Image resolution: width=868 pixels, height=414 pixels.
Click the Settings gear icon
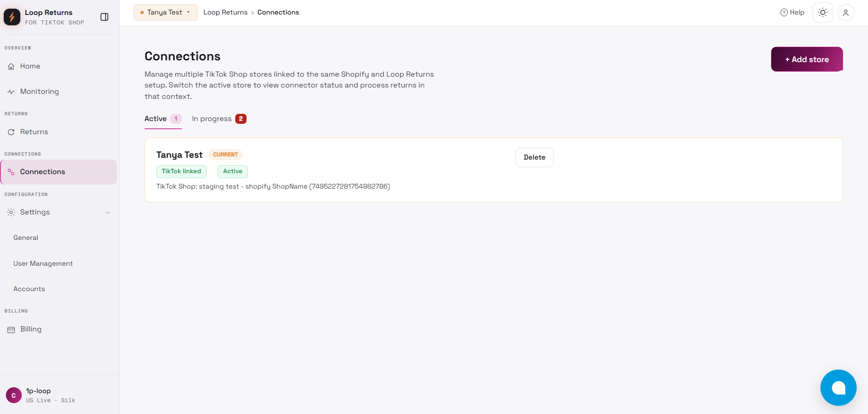11,212
